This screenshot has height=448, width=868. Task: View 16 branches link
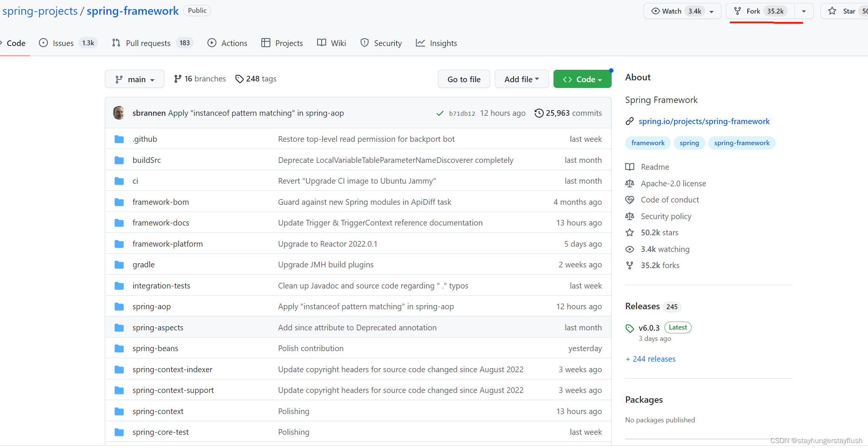[200, 79]
